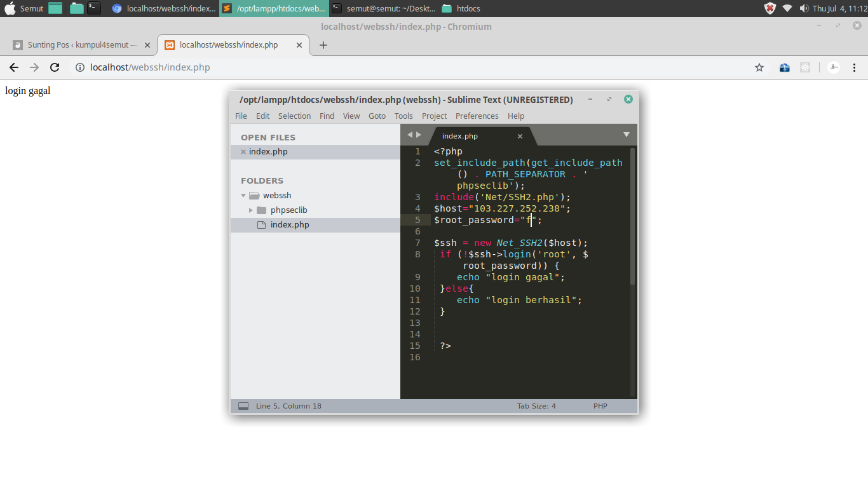The image size is (868, 488).
Task: Open the Selection menu
Action: 294,116
